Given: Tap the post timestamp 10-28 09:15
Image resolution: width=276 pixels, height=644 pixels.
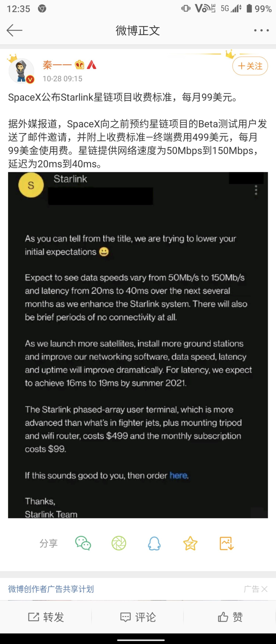Looking at the screenshot, I should tap(62, 79).
